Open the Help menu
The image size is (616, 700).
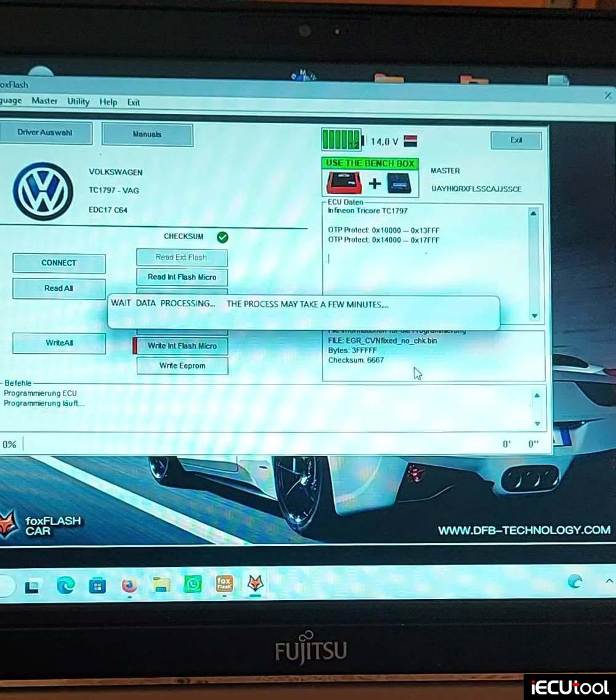click(x=108, y=102)
